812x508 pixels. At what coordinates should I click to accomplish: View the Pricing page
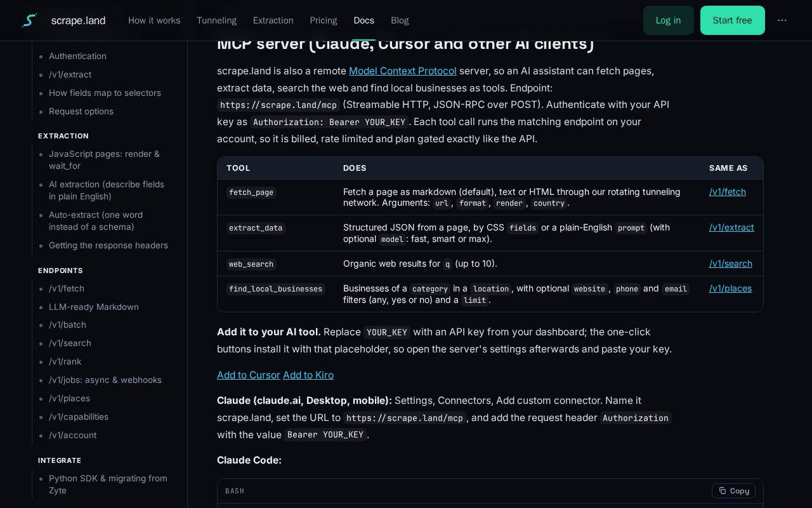(x=324, y=20)
